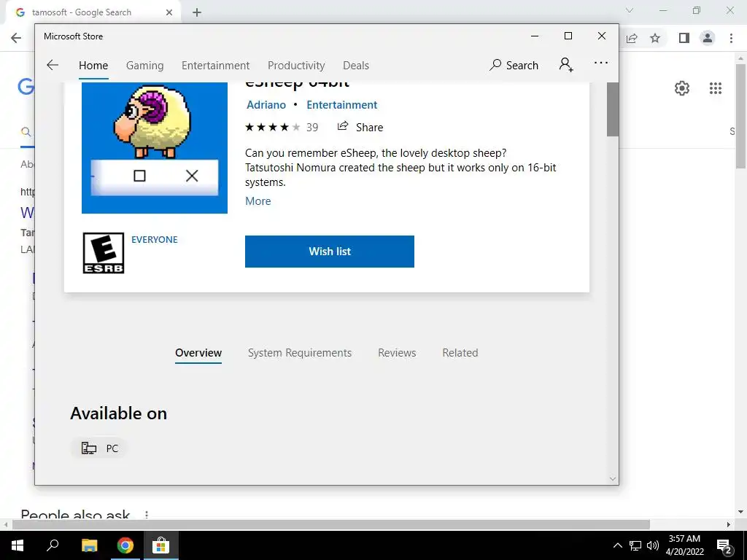The image size is (747, 560).
Task: Select the Overview section tab
Action: coord(198,353)
